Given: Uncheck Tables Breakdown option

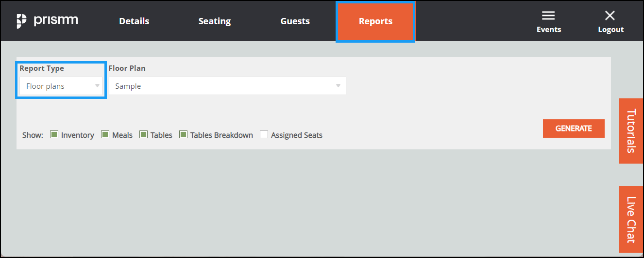Looking at the screenshot, I should [183, 134].
